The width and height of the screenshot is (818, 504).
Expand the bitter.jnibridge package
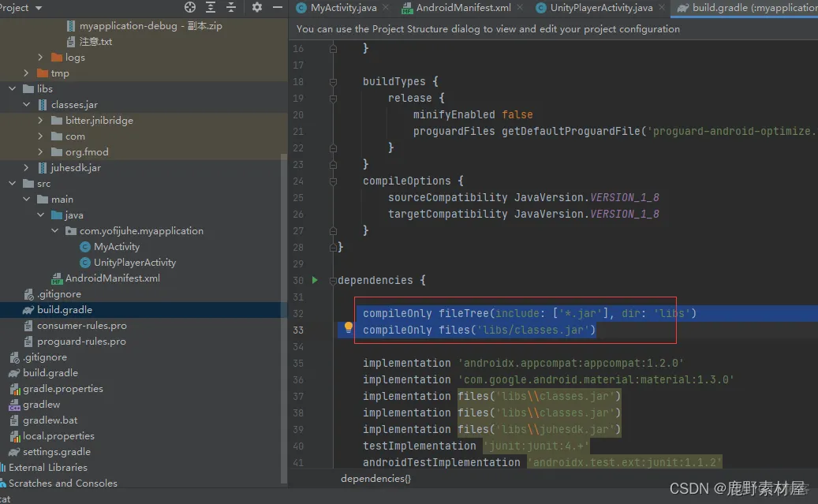(x=41, y=121)
